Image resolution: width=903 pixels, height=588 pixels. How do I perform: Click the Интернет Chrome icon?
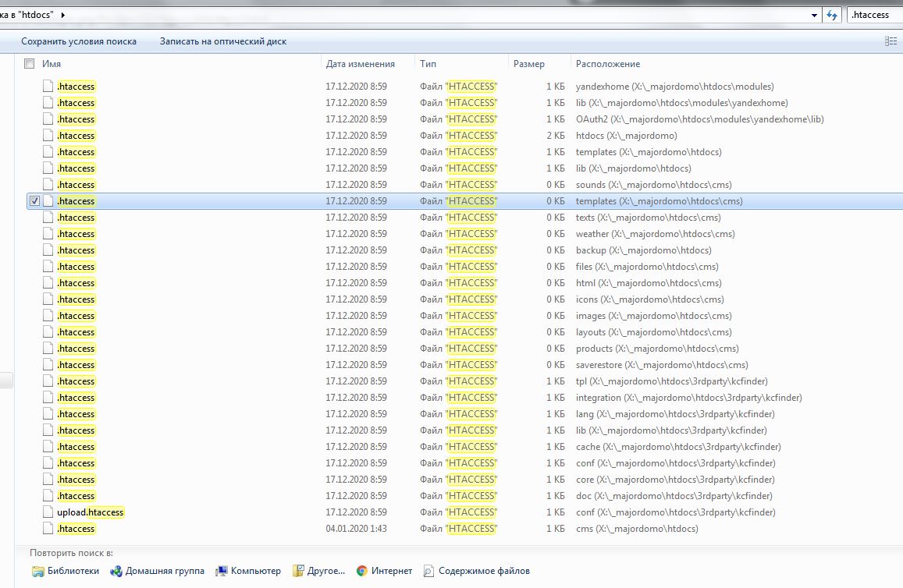click(362, 571)
